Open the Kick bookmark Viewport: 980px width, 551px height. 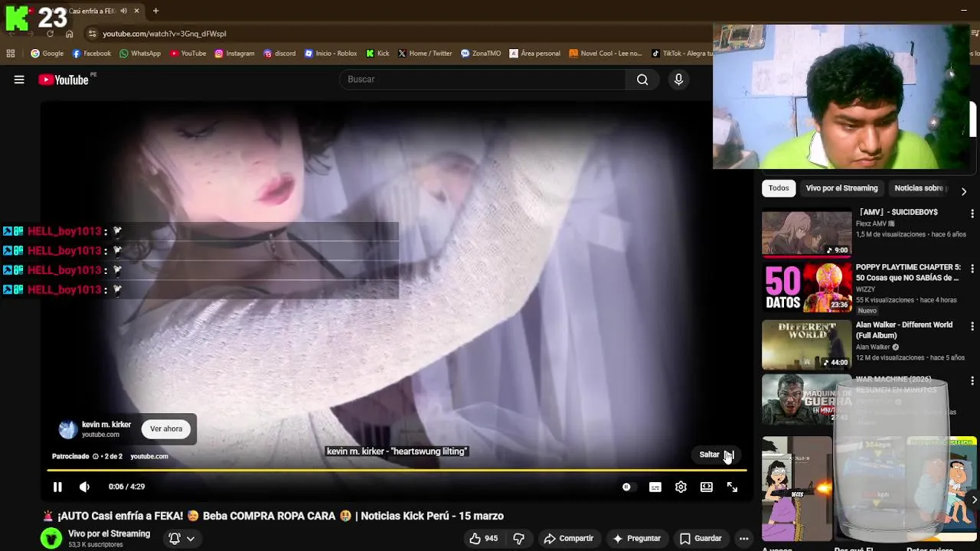point(377,54)
